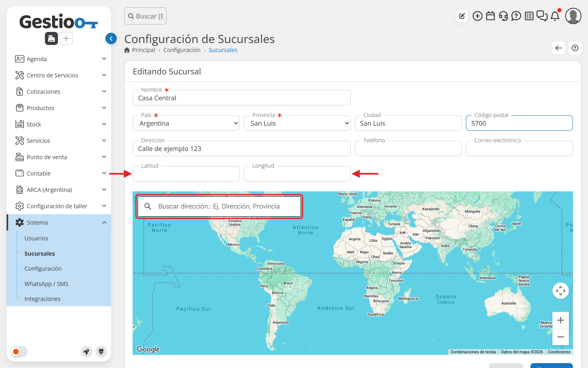Click the Buscar dirección map search field

click(x=219, y=206)
